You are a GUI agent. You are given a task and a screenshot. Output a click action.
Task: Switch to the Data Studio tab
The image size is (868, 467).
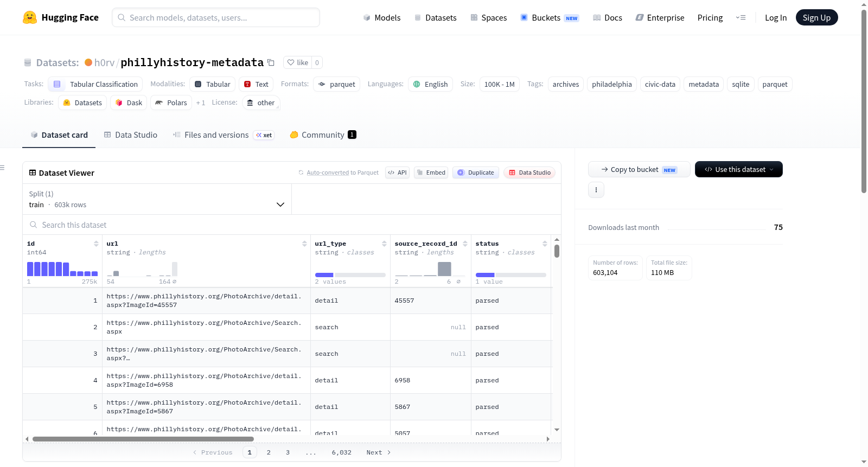131,135
